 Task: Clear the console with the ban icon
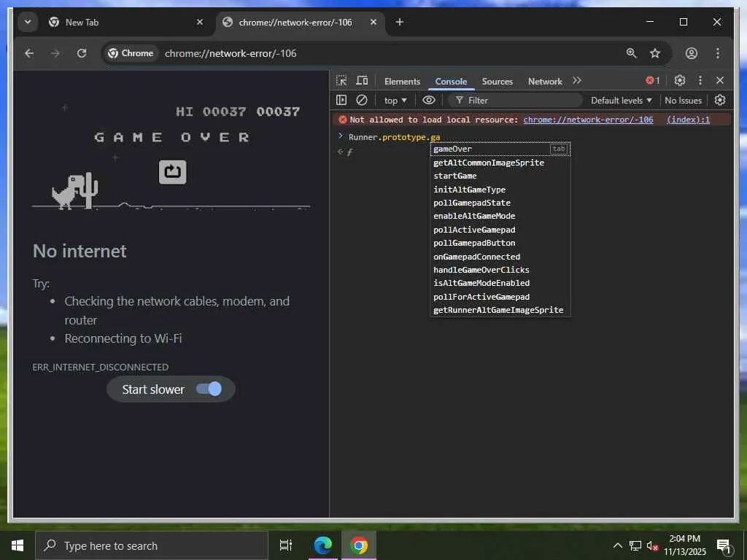(362, 100)
